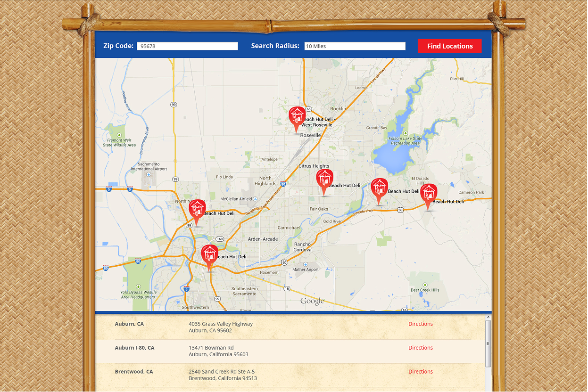Select the Auburn I-80, CA list entry
Viewport: 588px width, 392px height.
coord(134,348)
